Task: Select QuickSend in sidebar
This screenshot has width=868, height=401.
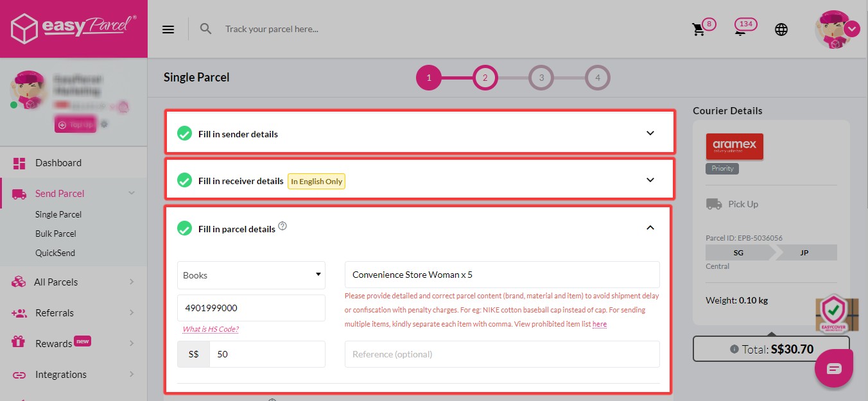Action: pyautogui.click(x=55, y=253)
